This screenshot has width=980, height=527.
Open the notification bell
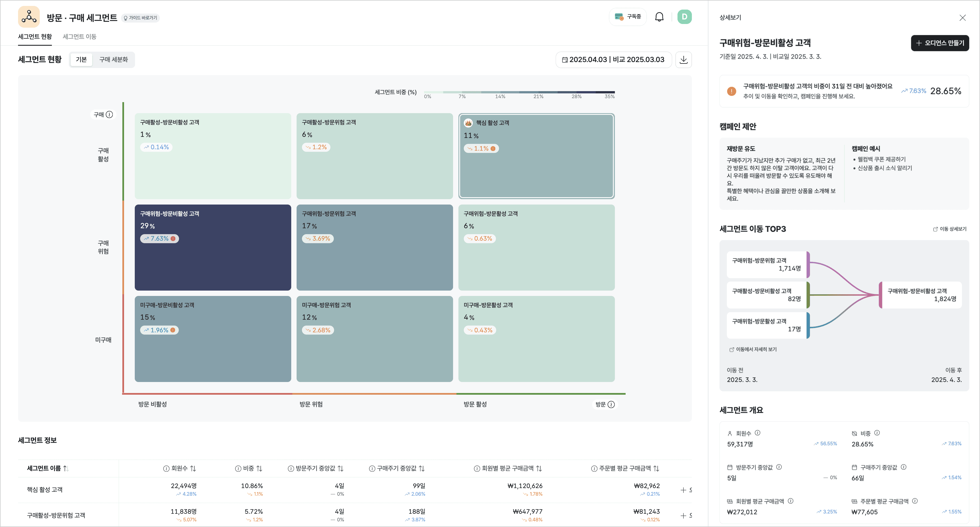point(659,17)
